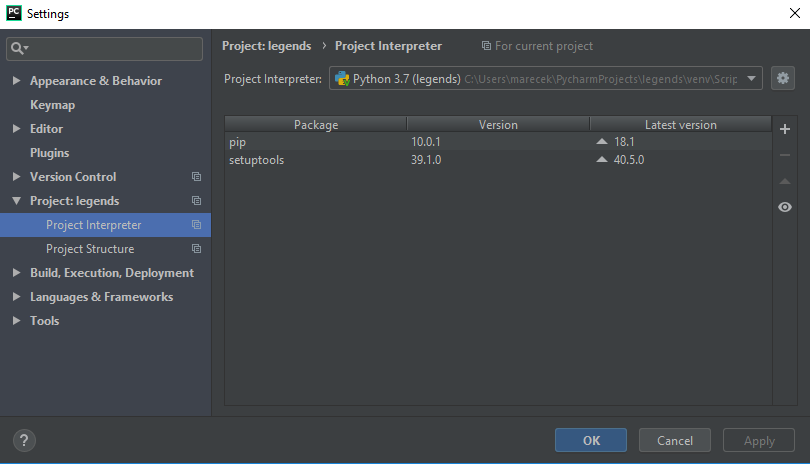Click the upgrade arrow next to setuptools 40.5.0
The width and height of the screenshot is (810, 464).
[x=601, y=160]
